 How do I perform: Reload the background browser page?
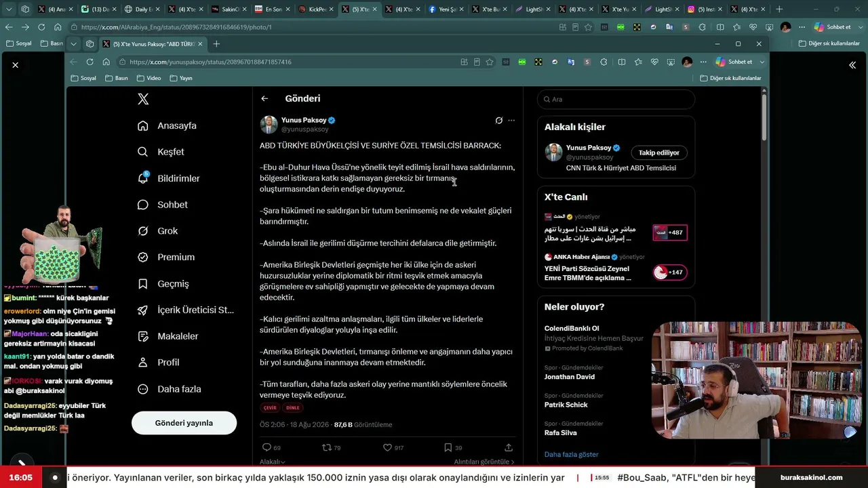tap(41, 27)
